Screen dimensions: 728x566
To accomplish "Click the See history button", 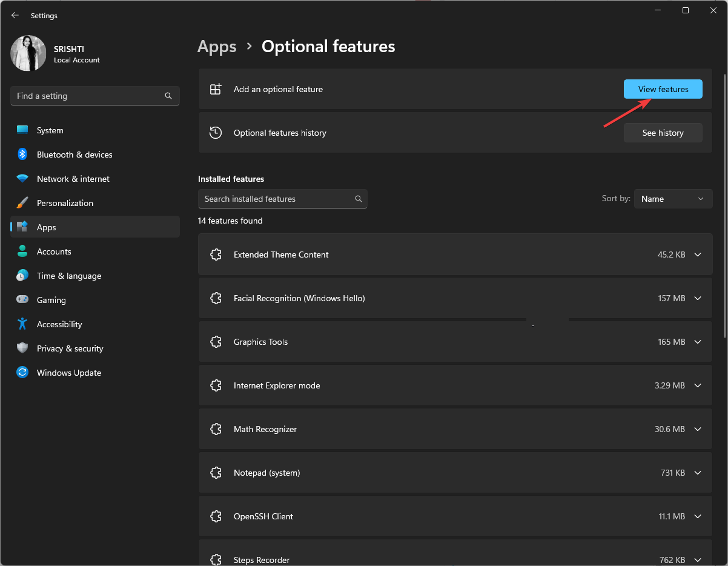I will (663, 133).
